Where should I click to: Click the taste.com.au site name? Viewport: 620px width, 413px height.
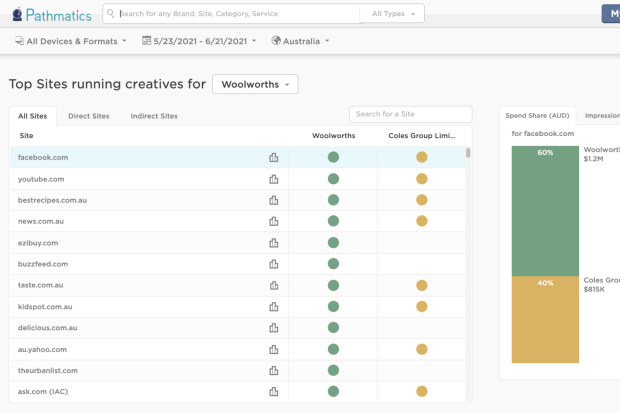point(40,285)
